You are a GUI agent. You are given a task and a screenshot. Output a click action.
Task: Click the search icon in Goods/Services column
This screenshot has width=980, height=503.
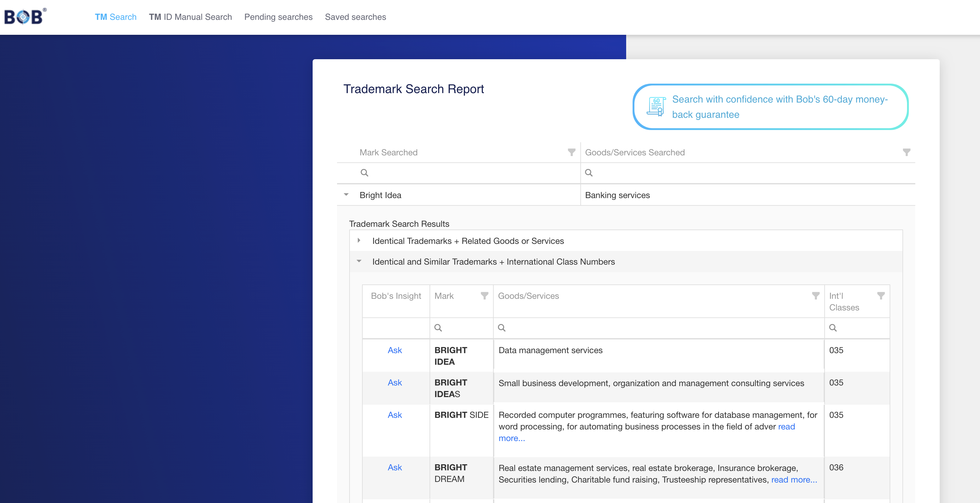(502, 327)
